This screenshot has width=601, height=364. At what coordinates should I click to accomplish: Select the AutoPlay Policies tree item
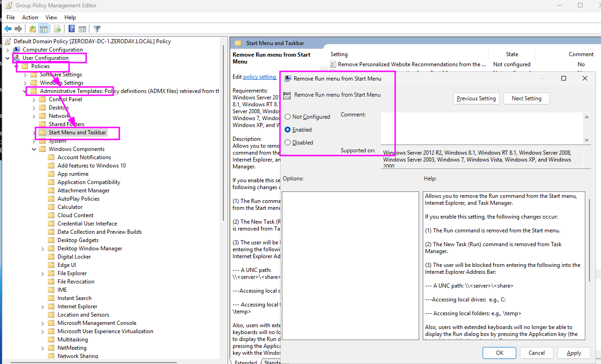[x=78, y=199]
